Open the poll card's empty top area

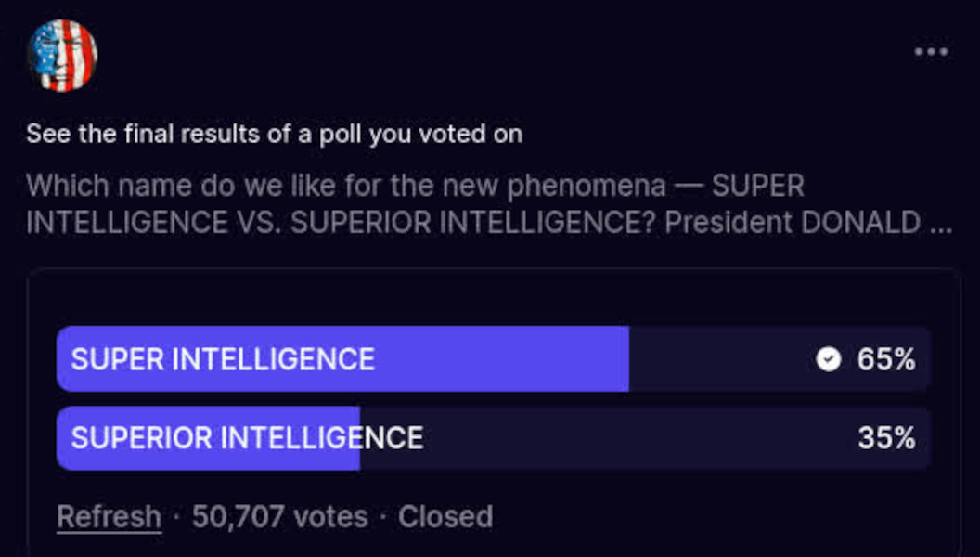[x=493, y=296]
